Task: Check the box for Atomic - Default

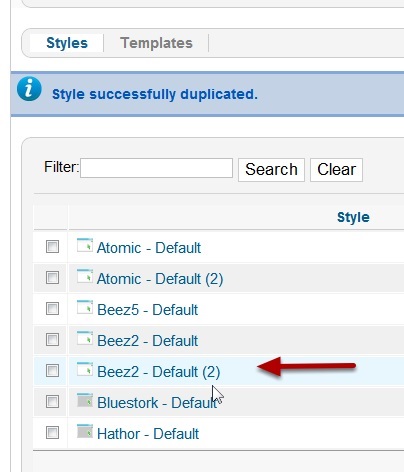Action: [x=52, y=246]
